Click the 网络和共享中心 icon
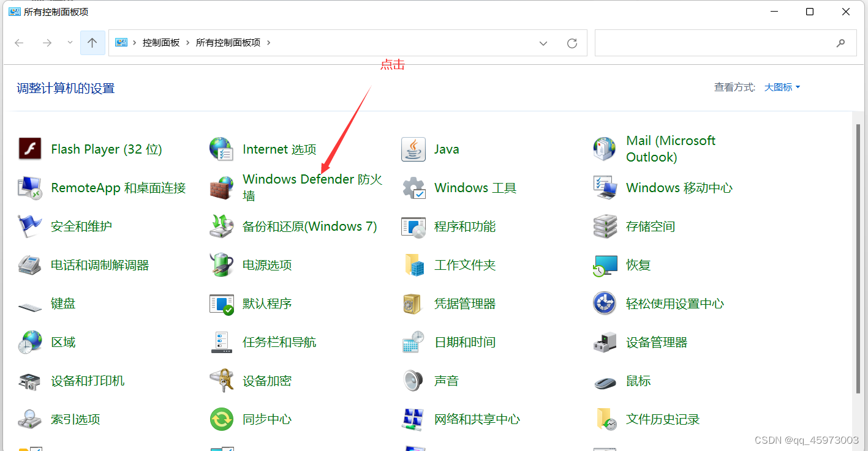Viewport: 868px width, 451px height. click(x=413, y=419)
